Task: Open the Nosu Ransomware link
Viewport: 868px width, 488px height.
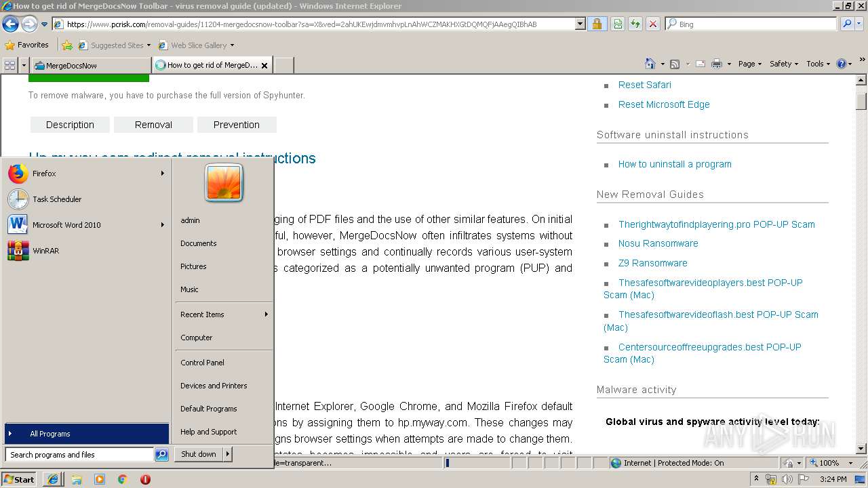Action: 658,243
